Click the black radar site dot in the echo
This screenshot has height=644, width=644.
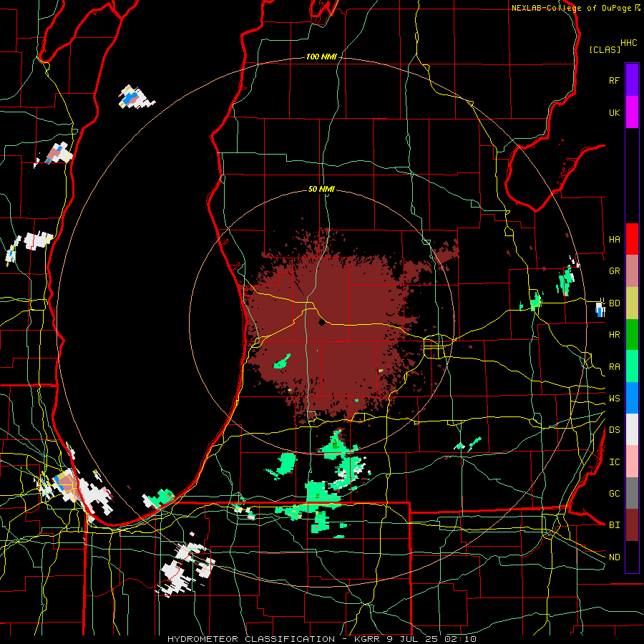pyautogui.click(x=321, y=323)
